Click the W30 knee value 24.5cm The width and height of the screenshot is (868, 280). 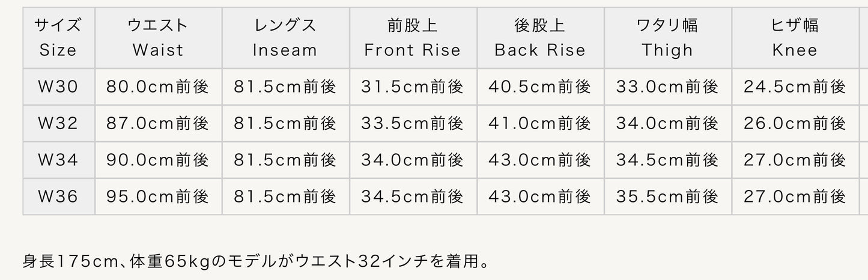(x=795, y=87)
